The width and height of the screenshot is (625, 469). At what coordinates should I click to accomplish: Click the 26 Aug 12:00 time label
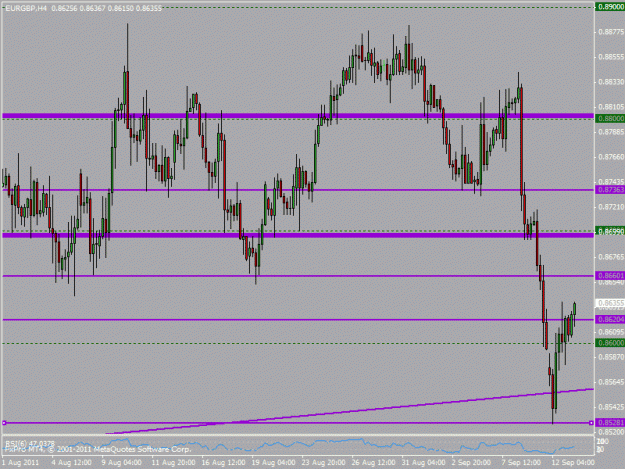[x=373, y=463]
